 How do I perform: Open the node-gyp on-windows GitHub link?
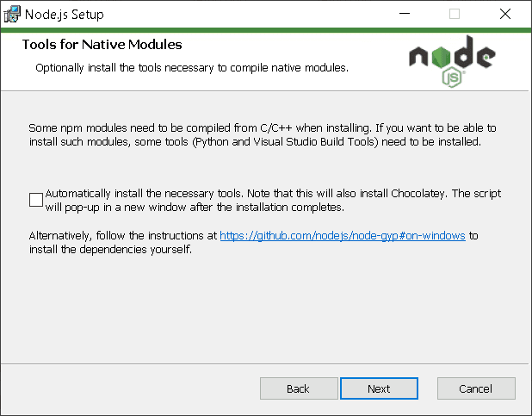pos(343,235)
